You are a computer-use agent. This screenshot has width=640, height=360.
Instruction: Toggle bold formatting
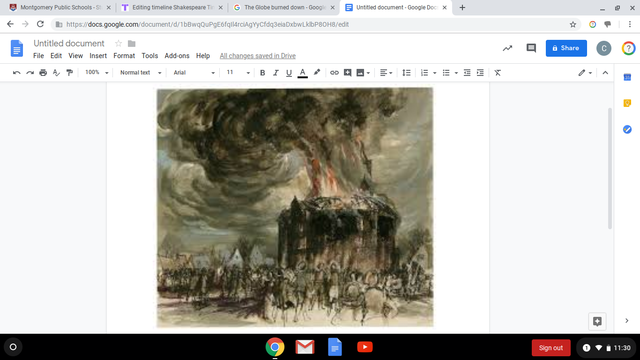tap(262, 73)
